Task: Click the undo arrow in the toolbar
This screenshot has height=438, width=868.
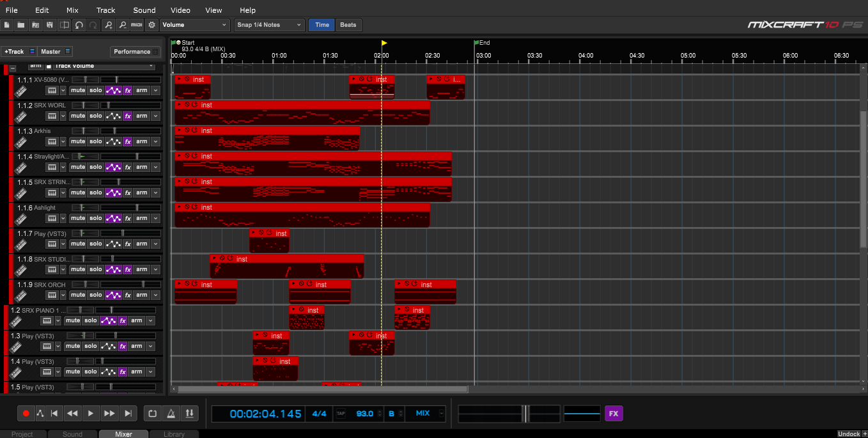Action: pos(79,25)
